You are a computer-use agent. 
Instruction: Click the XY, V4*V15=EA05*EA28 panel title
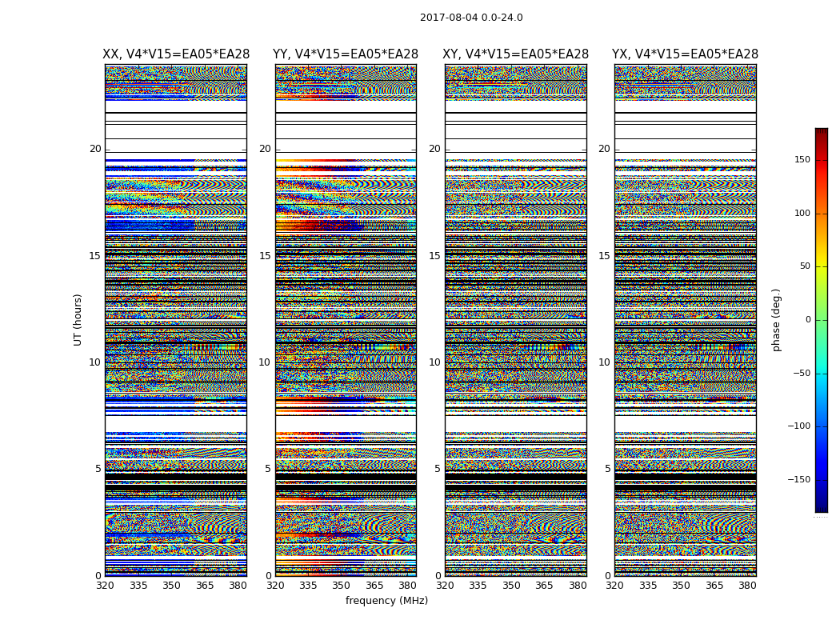pos(515,54)
